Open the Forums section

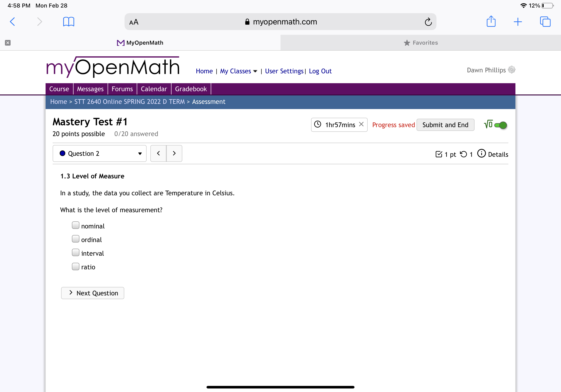point(122,89)
